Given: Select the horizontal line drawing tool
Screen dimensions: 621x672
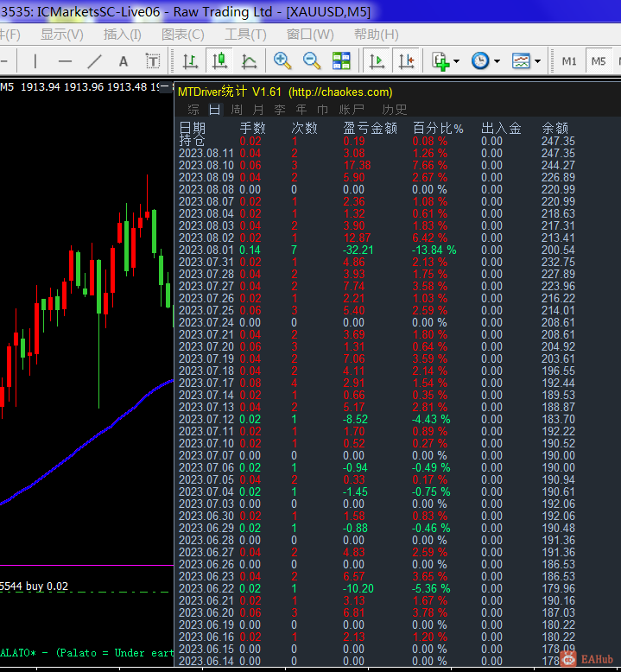Looking at the screenshot, I should pyautogui.click(x=65, y=61).
